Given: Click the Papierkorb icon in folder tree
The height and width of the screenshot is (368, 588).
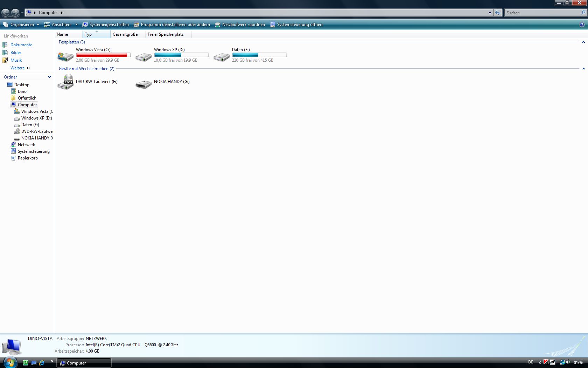Looking at the screenshot, I should pyautogui.click(x=13, y=158).
